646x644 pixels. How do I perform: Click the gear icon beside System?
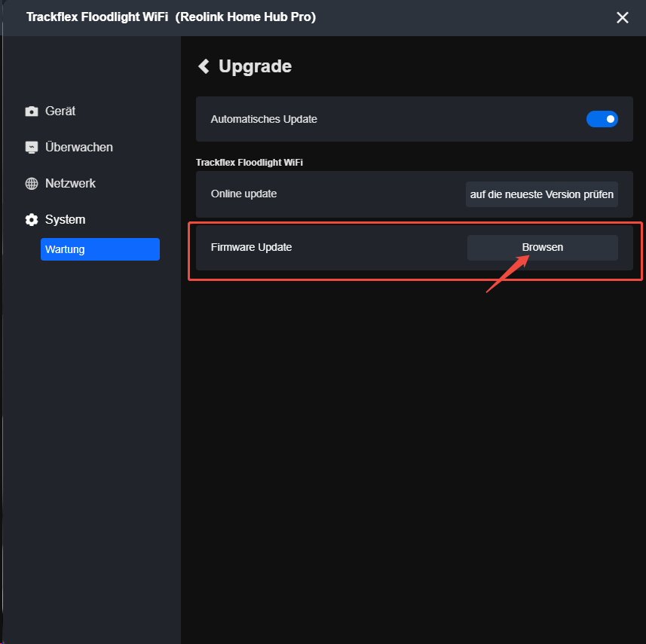pos(32,220)
